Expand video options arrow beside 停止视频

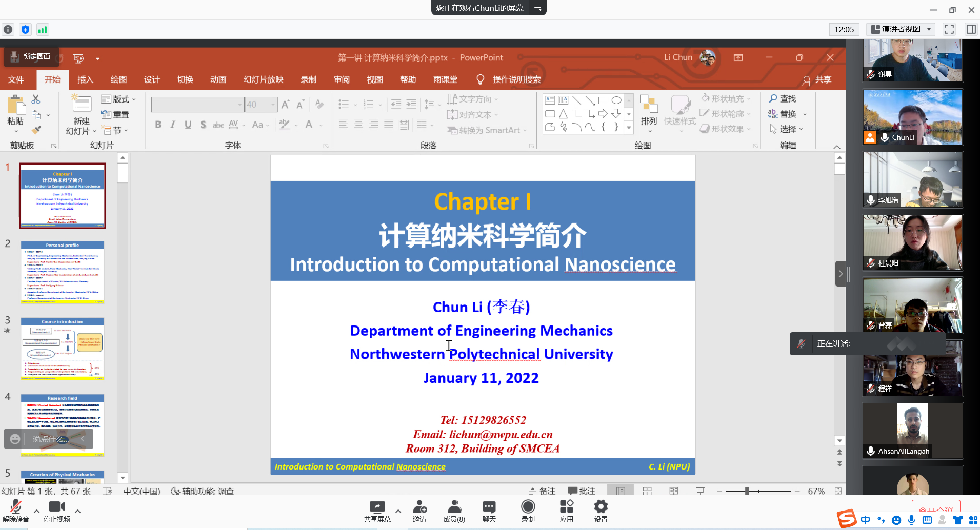pos(77,511)
